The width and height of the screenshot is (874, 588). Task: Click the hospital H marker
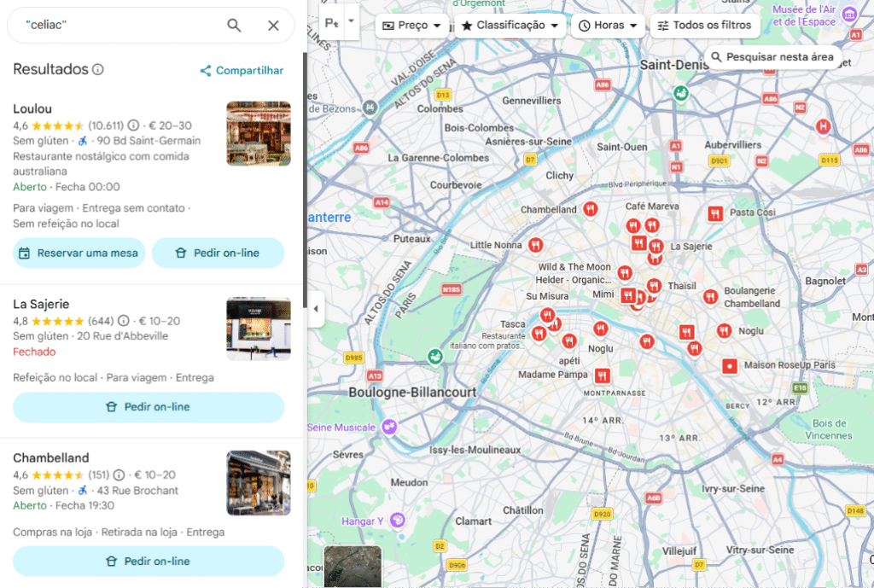click(824, 126)
